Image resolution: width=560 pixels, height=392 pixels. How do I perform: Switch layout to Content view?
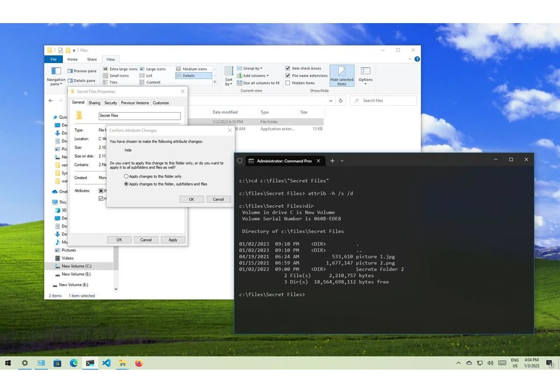(x=150, y=83)
